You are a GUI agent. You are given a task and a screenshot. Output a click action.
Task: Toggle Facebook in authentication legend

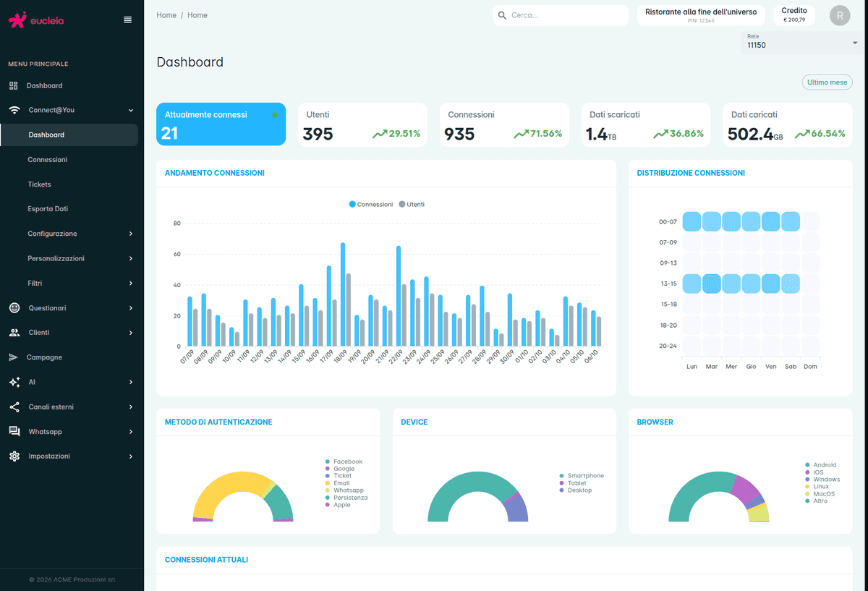point(344,462)
